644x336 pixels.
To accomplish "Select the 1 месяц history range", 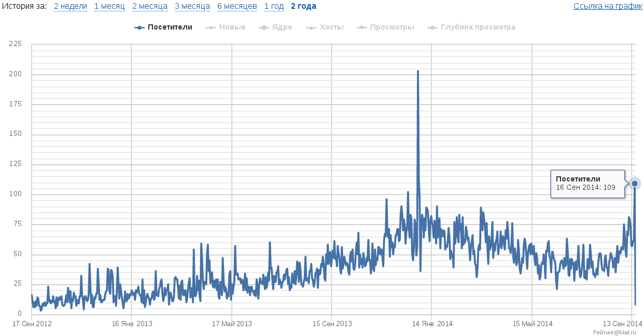I will pos(109,6).
